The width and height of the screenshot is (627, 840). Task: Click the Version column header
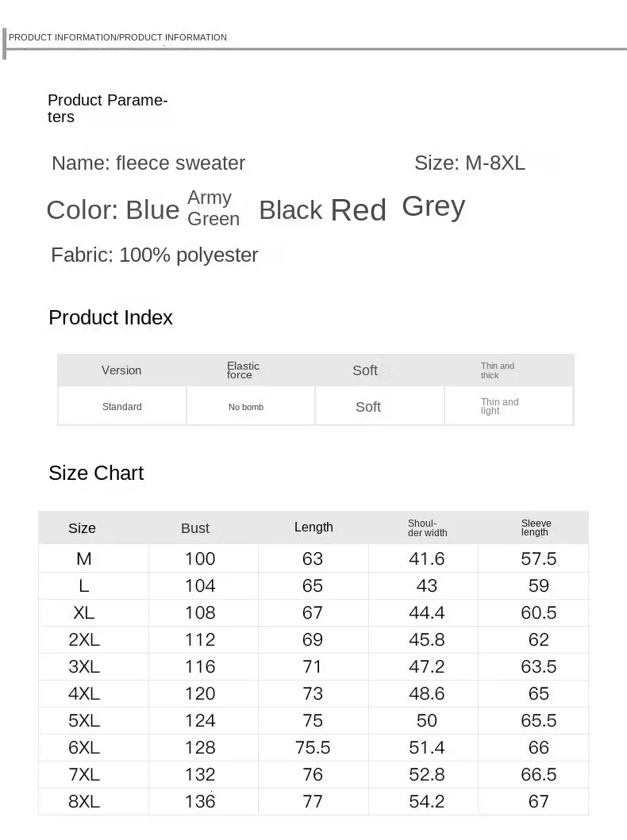[121, 370]
